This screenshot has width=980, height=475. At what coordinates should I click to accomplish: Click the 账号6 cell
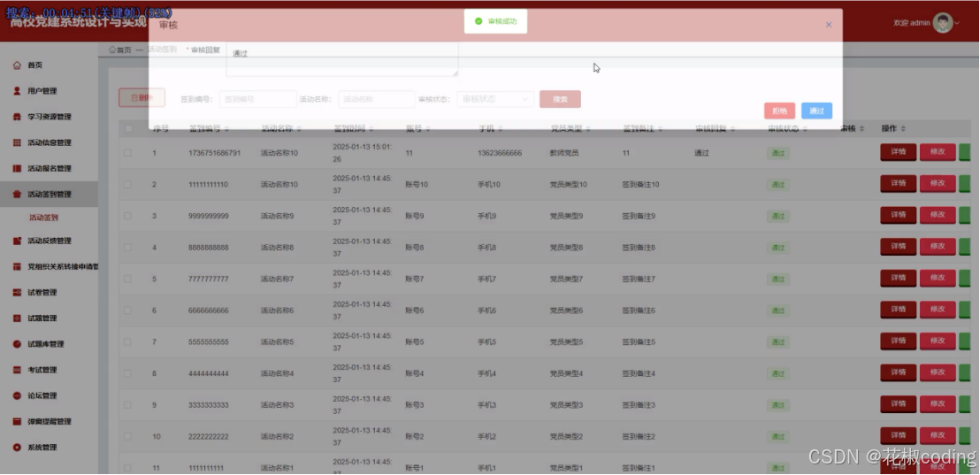coord(414,310)
